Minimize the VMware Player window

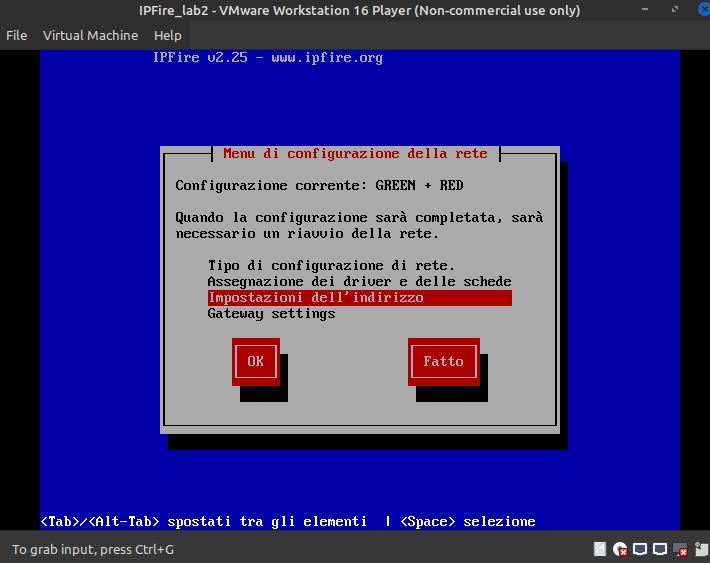click(x=645, y=9)
